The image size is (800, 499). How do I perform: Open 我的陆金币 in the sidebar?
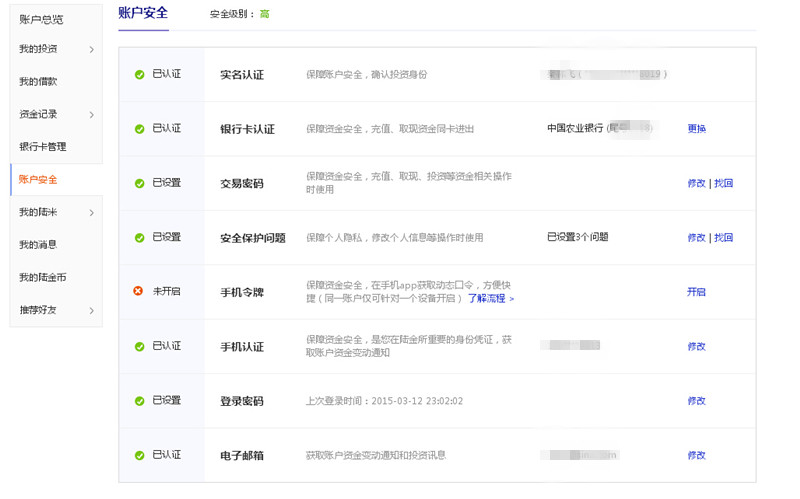(43, 278)
